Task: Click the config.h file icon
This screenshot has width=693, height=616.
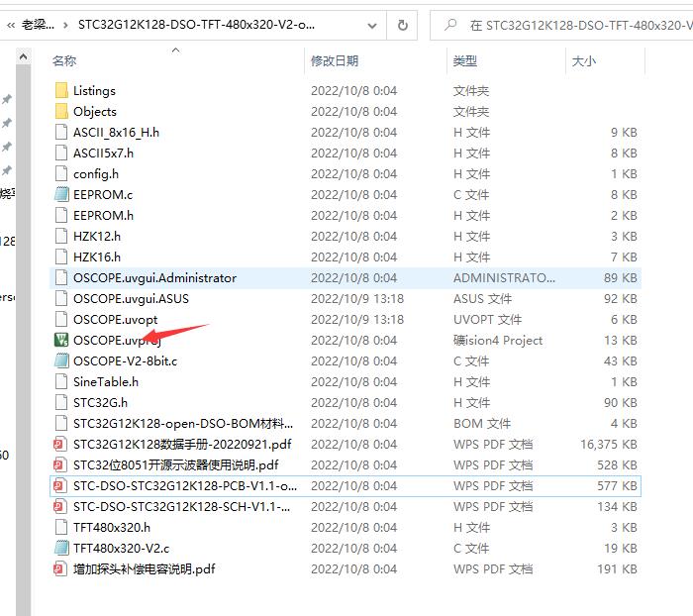Action: tap(61, 173)
